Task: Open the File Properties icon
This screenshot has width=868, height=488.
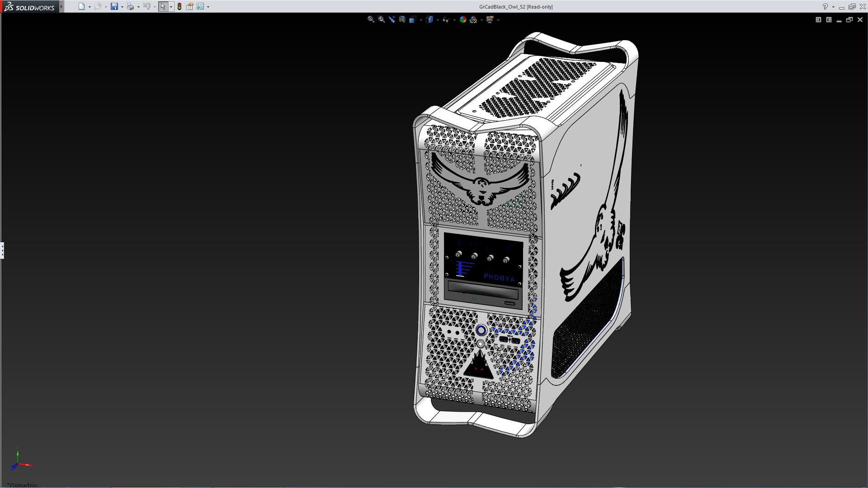Action: tap(190, 6)
